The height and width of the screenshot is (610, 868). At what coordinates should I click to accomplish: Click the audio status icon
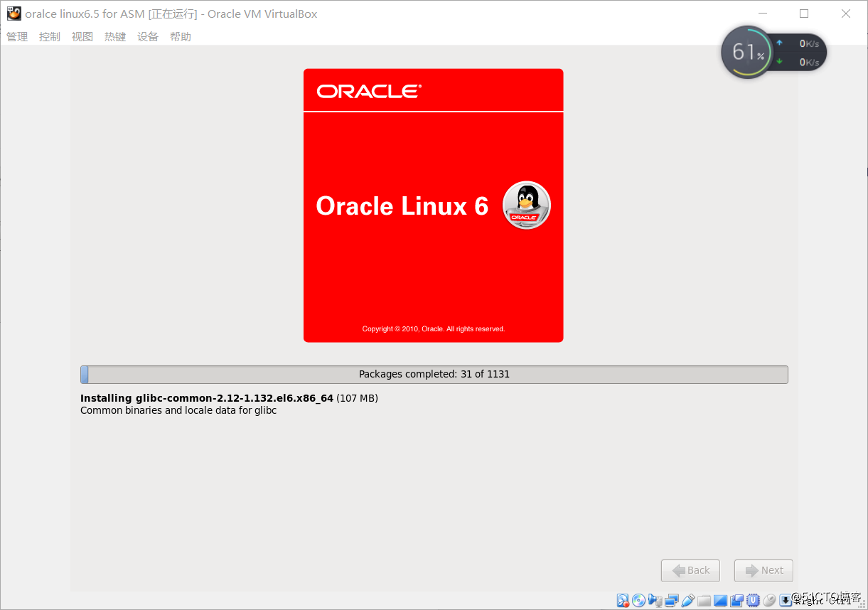pos(655,600)
